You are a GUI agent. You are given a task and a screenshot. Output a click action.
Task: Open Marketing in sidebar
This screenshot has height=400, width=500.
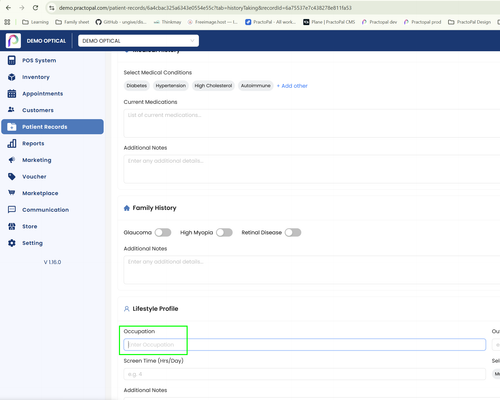click(52, 160)
